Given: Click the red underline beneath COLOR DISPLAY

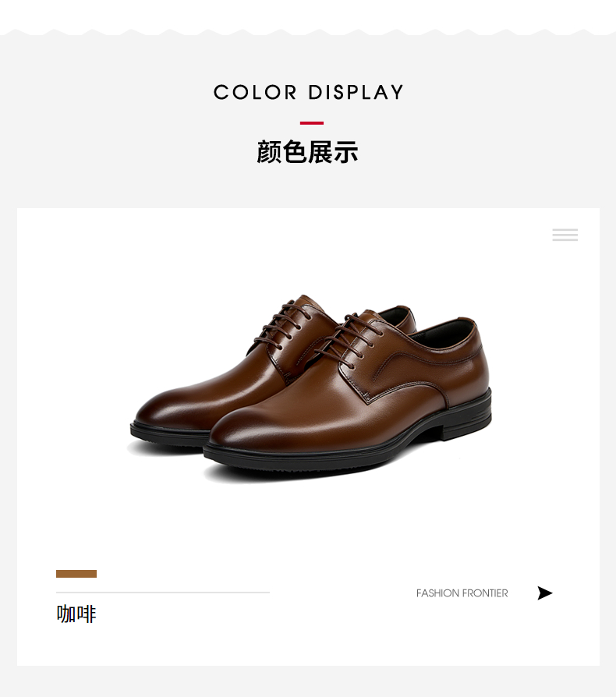Looking at the screenshot, I should 312,123.
